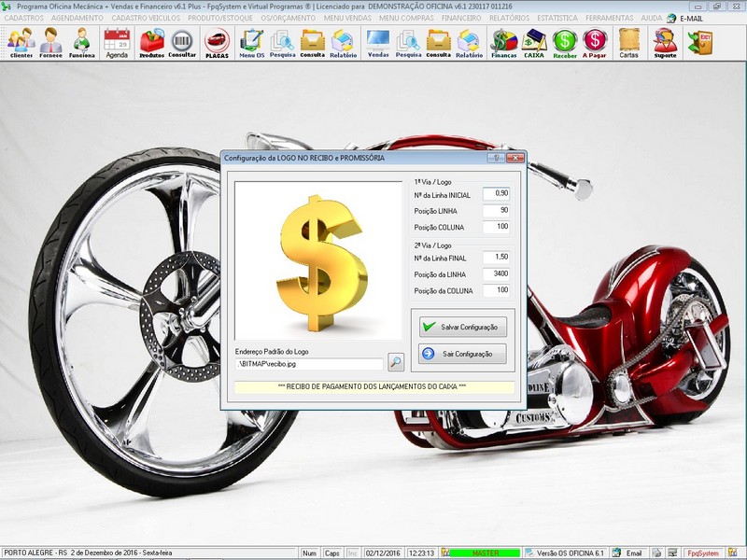Open the Clientes toolbar icon
The height and width of the screenshot is (560, 747).
point(21,42)
